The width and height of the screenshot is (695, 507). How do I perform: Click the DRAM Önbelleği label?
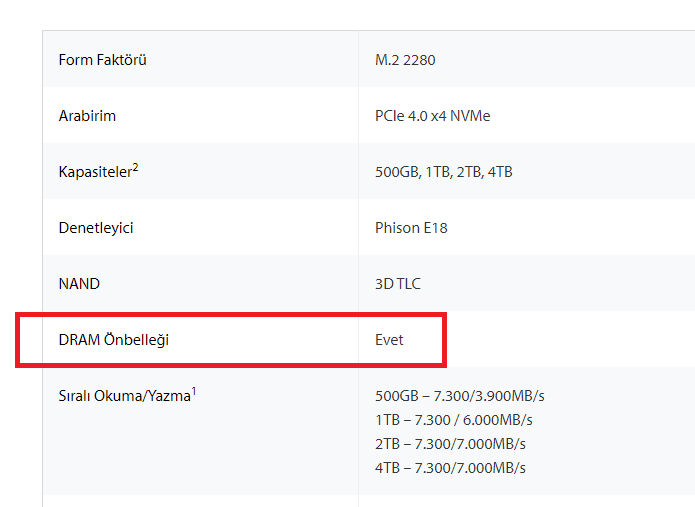pyautogui.click(x=114, y=340)
